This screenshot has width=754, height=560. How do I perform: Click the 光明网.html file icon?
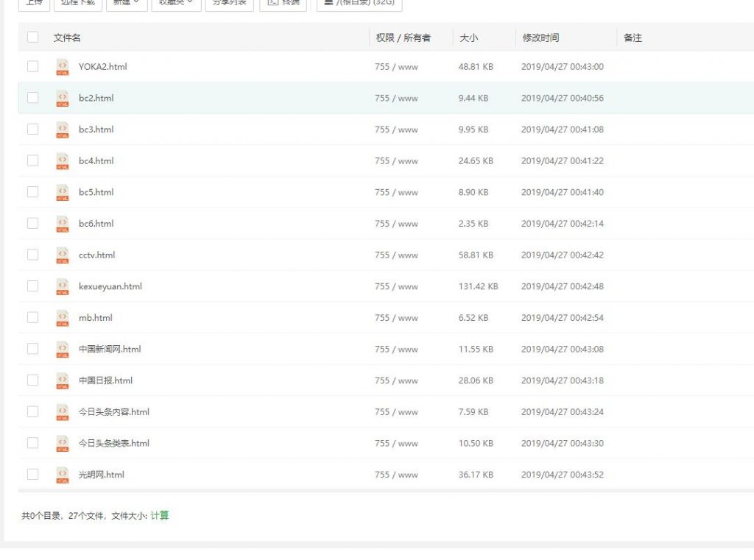point(63,475)
